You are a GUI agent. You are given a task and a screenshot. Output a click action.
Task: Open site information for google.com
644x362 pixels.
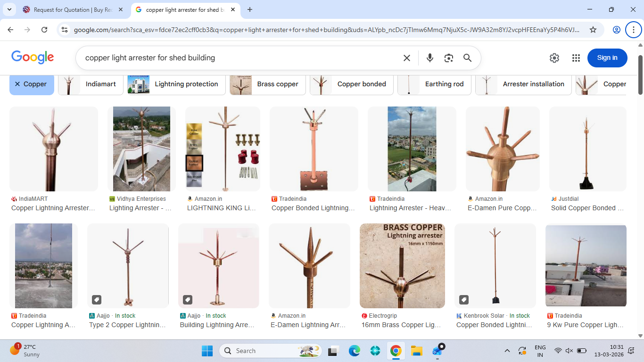point(65,30)
